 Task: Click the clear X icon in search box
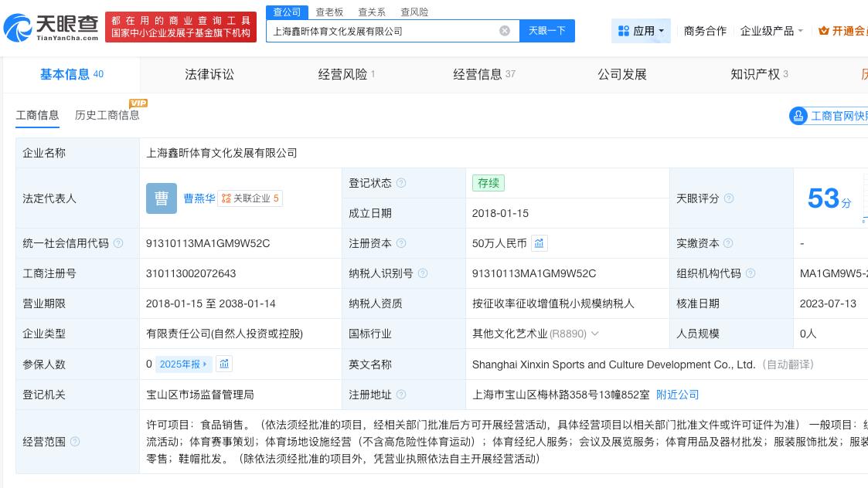pyautogui.click(x=505, y=30)
